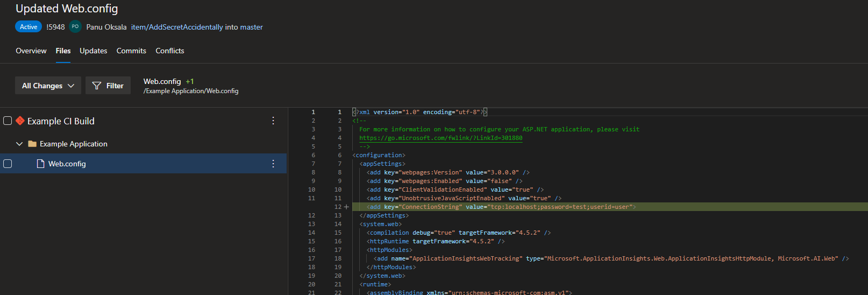Click the Web.config file icon in tree
This screenshot has width=868, height=295.
coord(40,164)
